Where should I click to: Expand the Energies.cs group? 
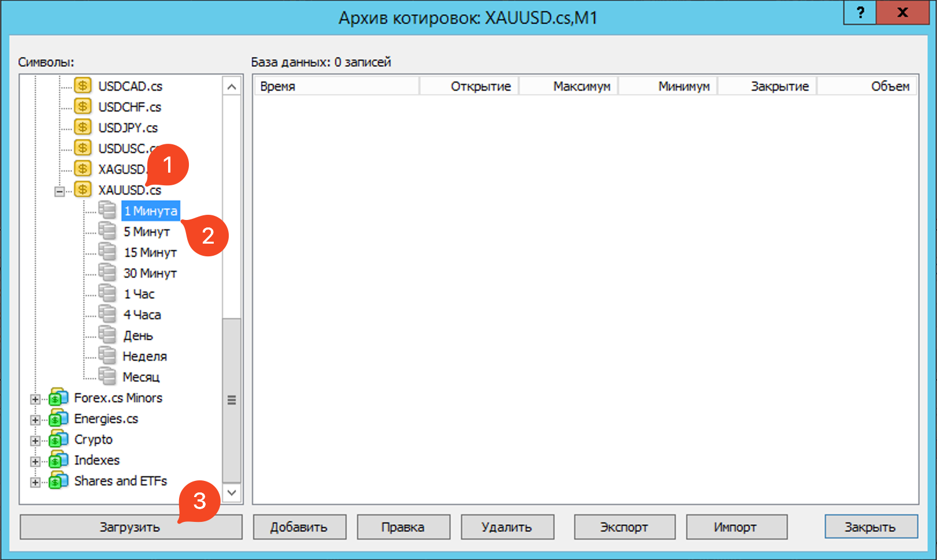[35, 420]
